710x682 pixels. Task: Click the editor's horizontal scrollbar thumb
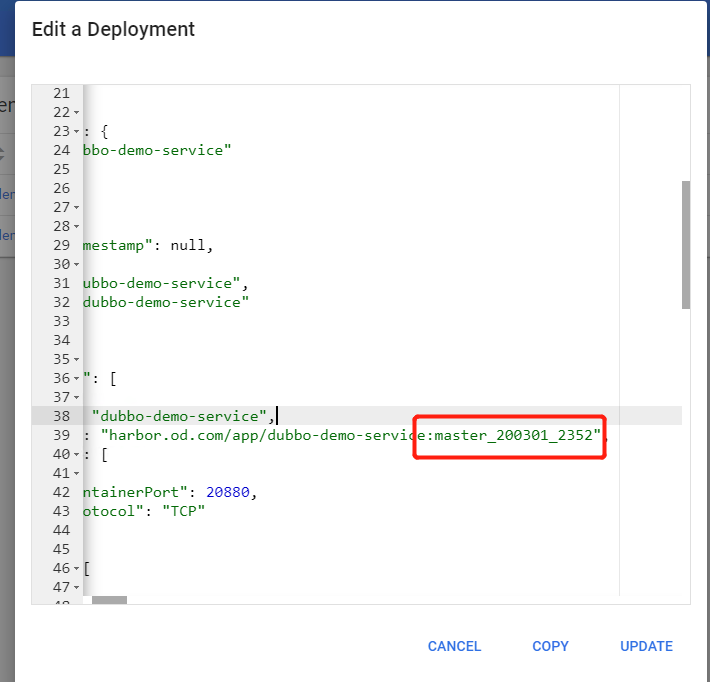coord(109,600)
